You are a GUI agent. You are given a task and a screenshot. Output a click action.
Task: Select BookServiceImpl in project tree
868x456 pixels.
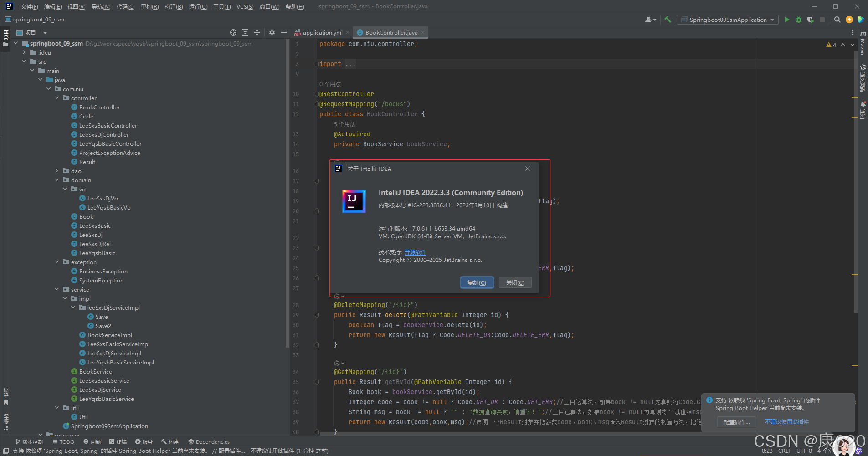coord(110,335)
